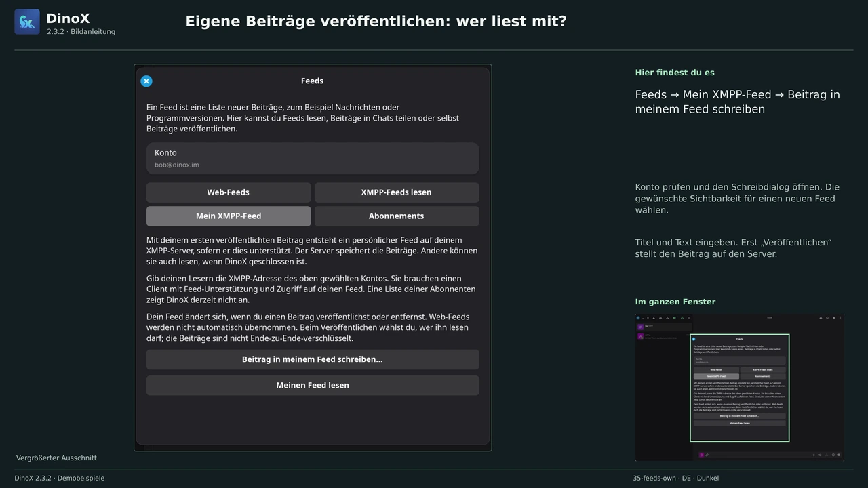The width and height of the screenshot is (868, 488).
Task: Click footer text 'DinoX 2.3.2 · Demobeispiele'
Action: (60, 479)
